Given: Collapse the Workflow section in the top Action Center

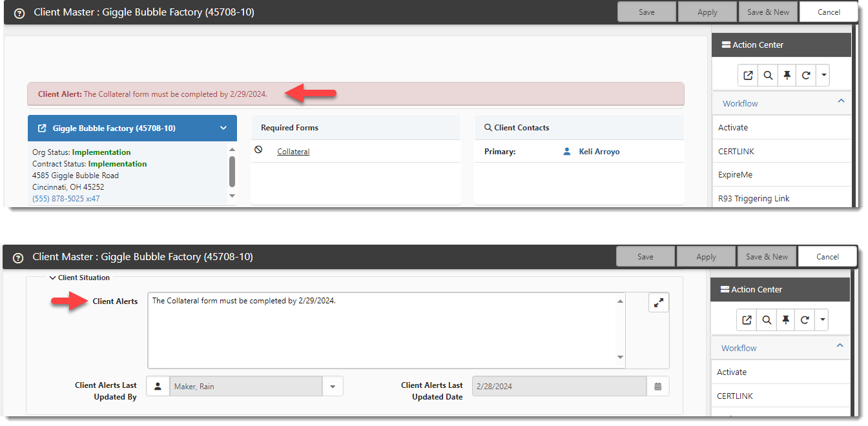Looking at the screenshot, I should (841, 101).
